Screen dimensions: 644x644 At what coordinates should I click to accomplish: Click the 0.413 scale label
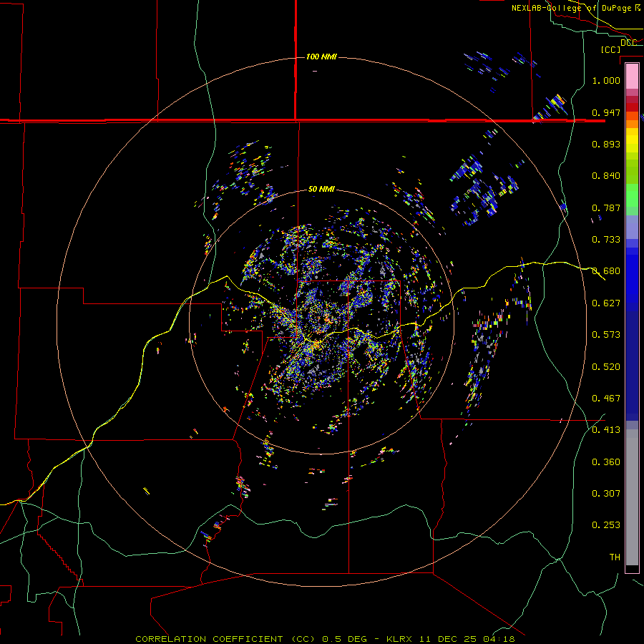tap(606, 430)
